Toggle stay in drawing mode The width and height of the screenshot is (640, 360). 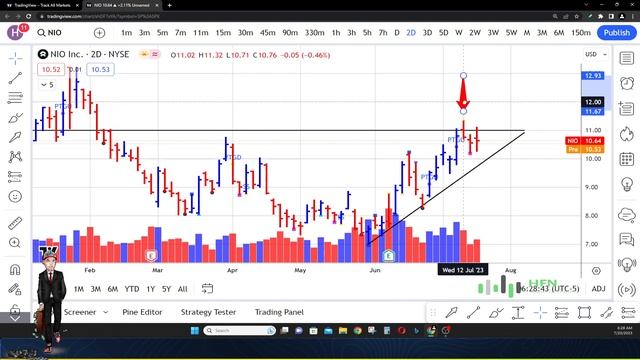pos(15,289)
